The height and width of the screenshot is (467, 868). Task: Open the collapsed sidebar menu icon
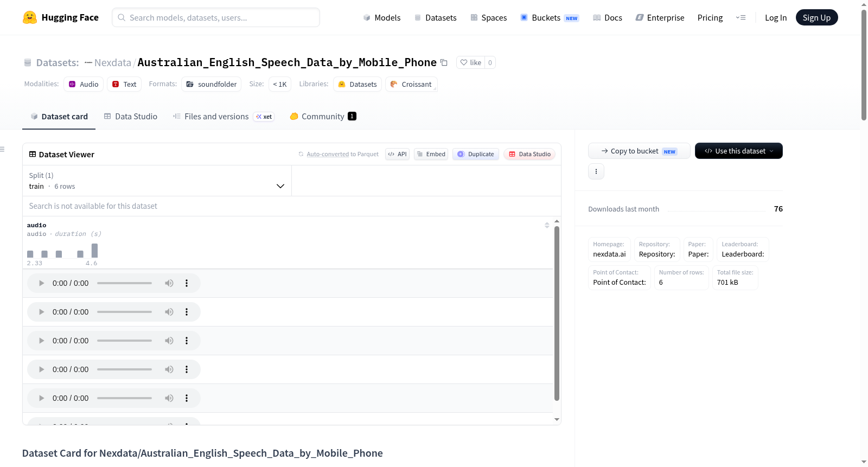point(2,149)
